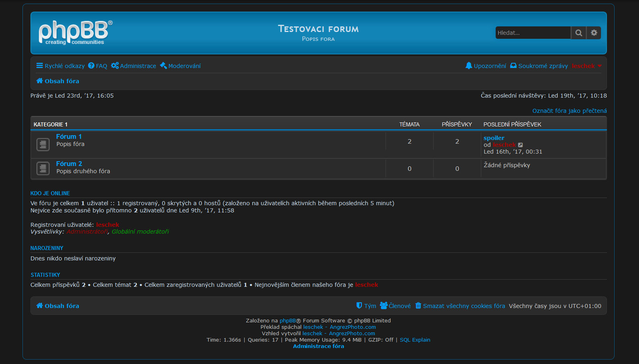This screenshot has height=364, width=639.
Task: Click the Globální moderátoři legend link
Action: click(140, 232)
